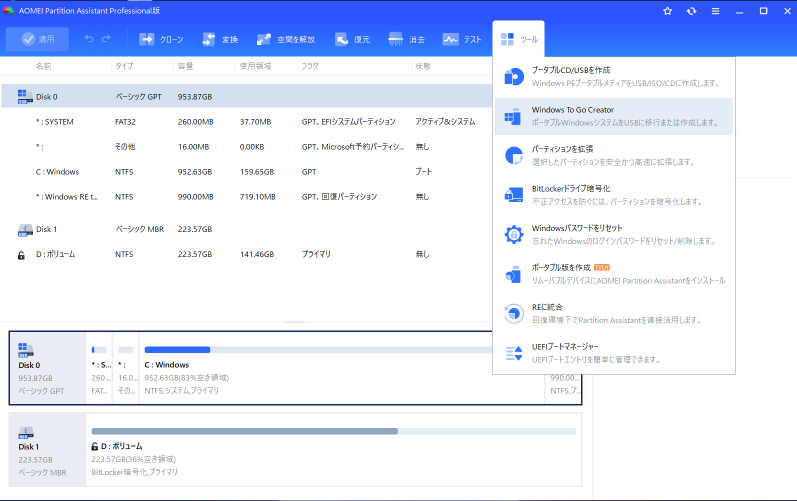Screen dimensions: 797x501
Task: Open the Erase (消去) toolbar item
Action: coord(407,39)
